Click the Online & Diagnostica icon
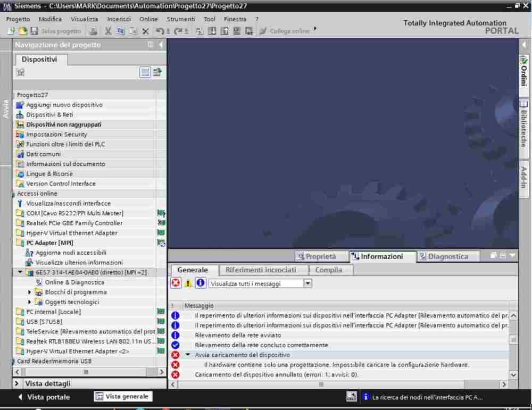Image resolution: width=532 pixels, height=410 pixels. pos(39,282)
